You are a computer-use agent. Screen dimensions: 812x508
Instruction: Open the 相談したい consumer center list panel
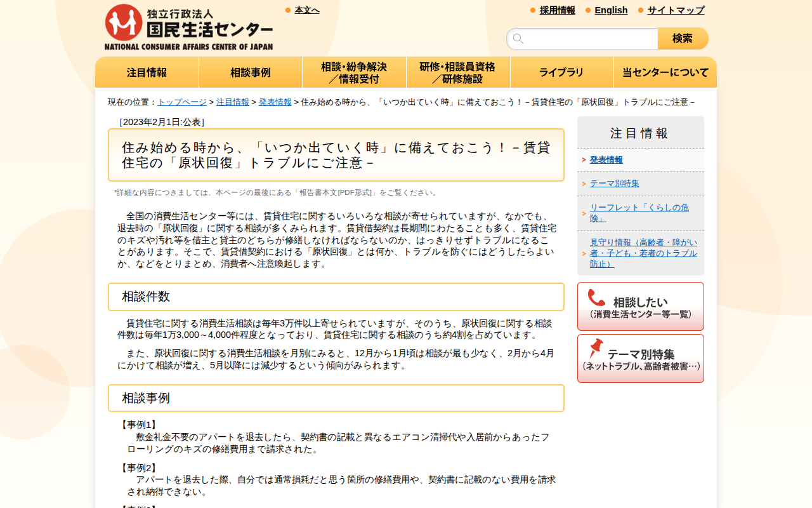coord(640,306)
